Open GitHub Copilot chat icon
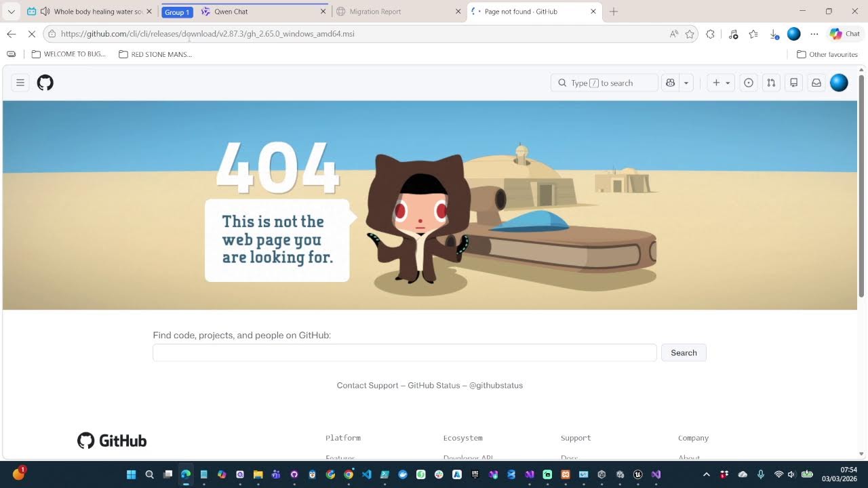The width and height of the screenshot is (868, 488). 671,83
